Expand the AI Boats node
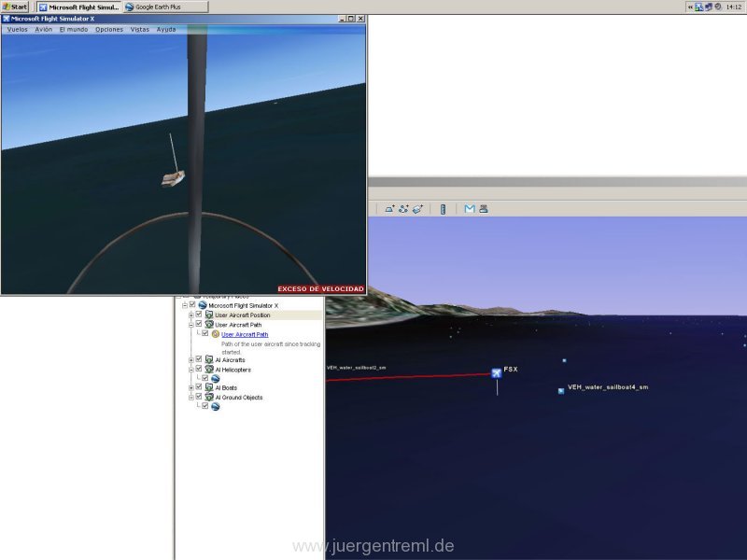This screenshot has width=747, height=560. (191, 387)
